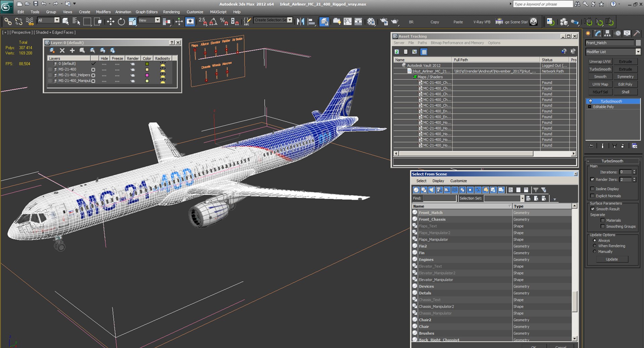The width and height of the screenshot is (644, 348).
Task: Expand MS-21-400 layer tree node
Action: click(x=50, y=69)
